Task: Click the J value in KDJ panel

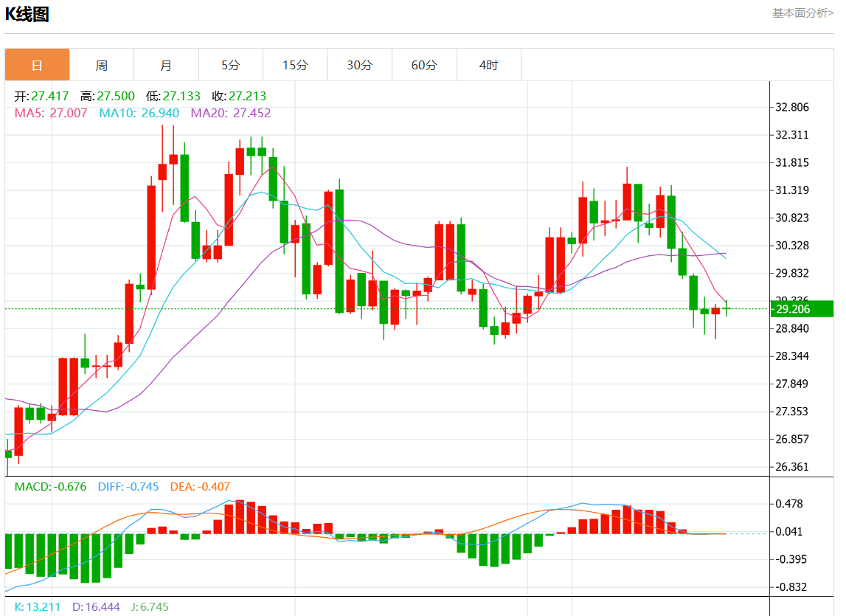Action: pos(150,607)
